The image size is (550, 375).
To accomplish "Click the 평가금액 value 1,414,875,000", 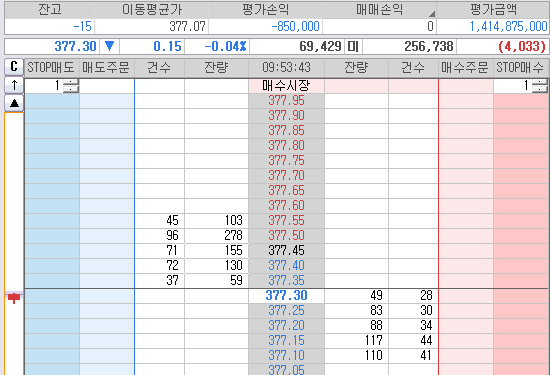I will click(508, 26).
